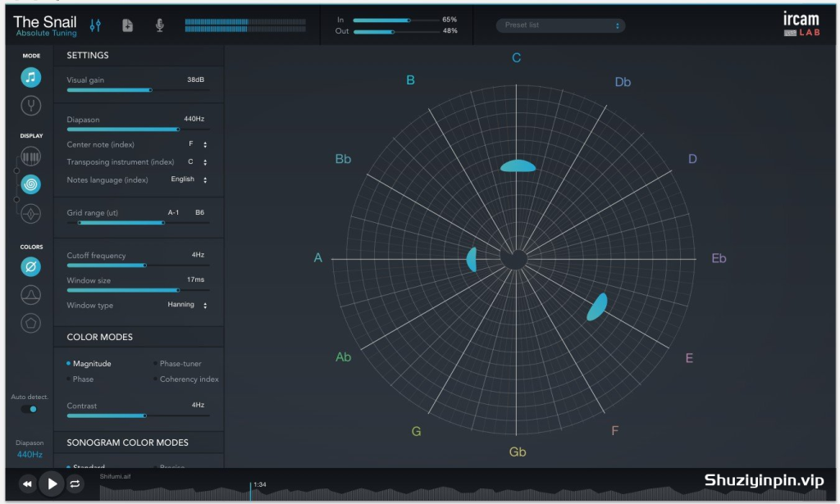Image resolution: width=840 pixels, height=504 pixels.
Task: Open Window type Hanning selector
Action: (188, 305)
